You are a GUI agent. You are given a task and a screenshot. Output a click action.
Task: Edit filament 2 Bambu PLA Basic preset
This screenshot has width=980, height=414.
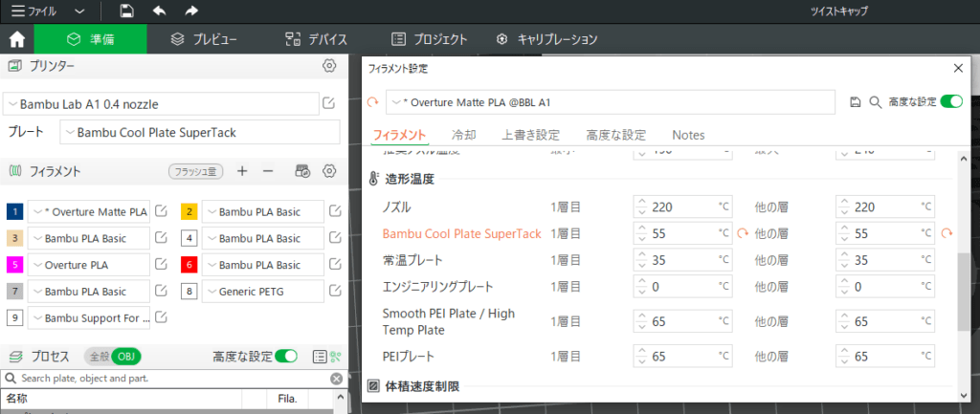point(335,211)
